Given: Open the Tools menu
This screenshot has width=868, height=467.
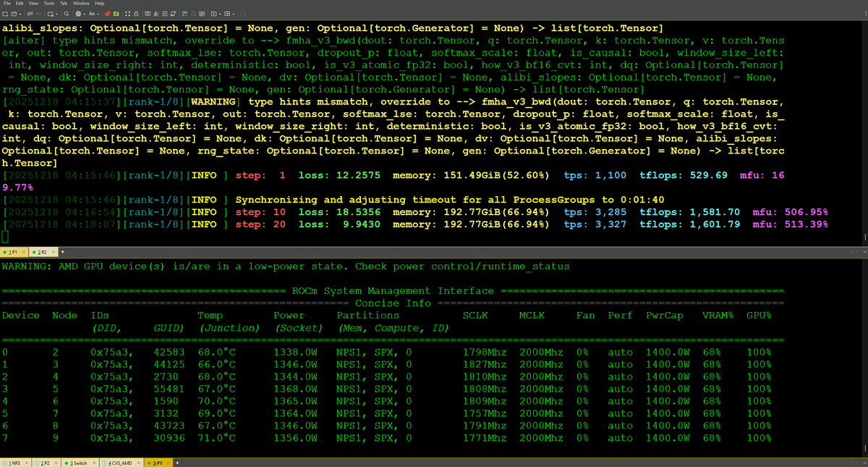Looking at the screenshot, I should (51, 4).
